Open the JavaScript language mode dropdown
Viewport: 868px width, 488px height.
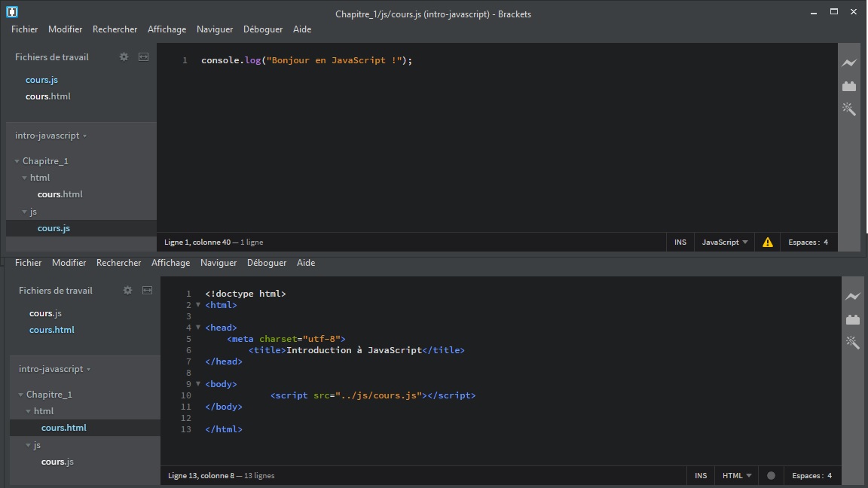pyautogui.click(x=723, y=242)
